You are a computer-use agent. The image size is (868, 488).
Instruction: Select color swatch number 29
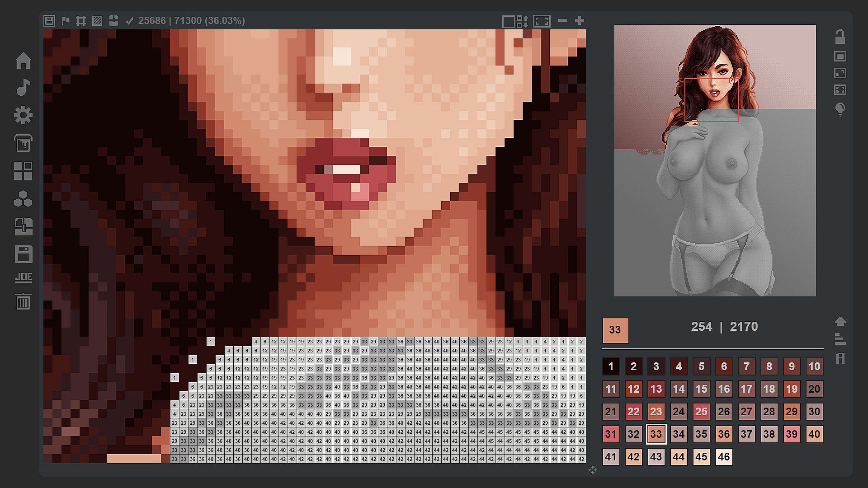791,412
